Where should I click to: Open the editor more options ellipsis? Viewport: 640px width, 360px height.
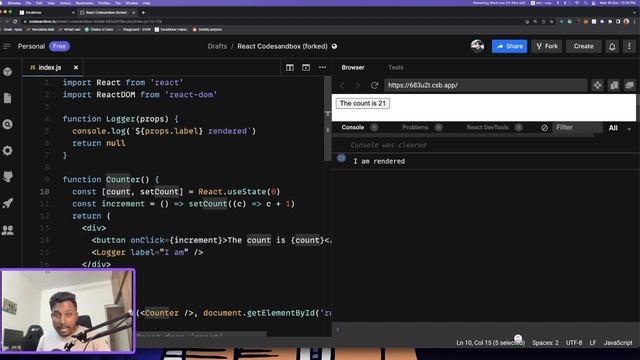322,67
